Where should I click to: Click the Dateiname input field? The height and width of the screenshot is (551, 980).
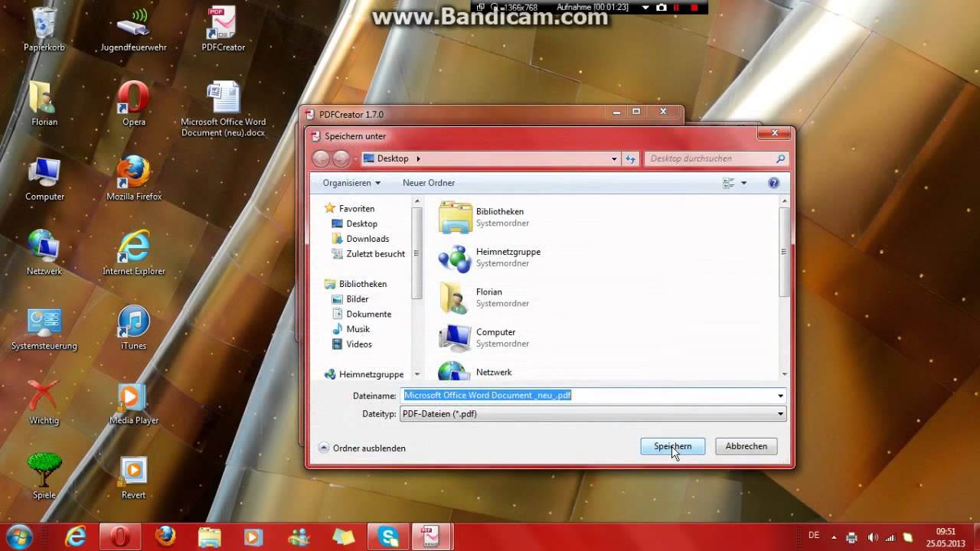587,396
